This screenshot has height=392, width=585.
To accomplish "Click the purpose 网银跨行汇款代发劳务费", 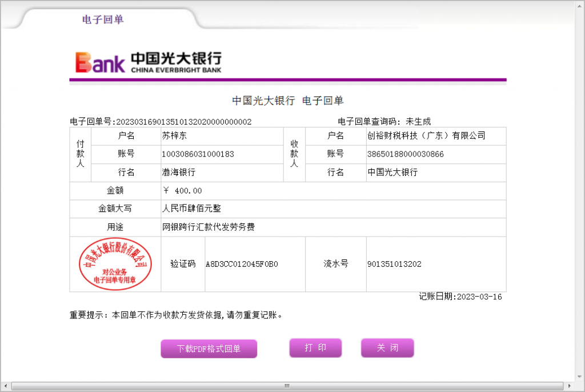I will (x=208, y=227).
